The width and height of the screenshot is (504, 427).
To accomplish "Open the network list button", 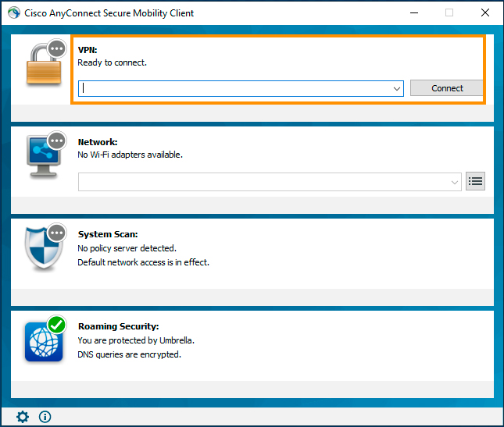I will pyautogui.click(x=475, y=181).
